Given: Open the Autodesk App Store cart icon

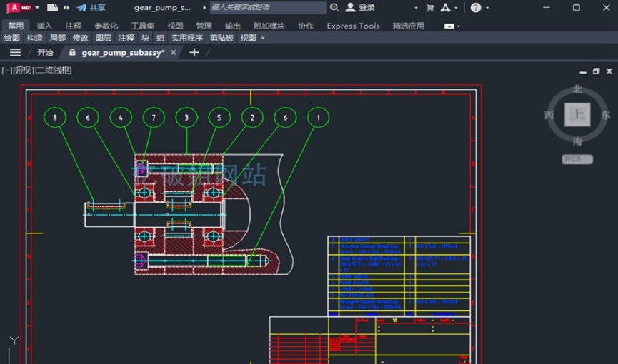Looking at the screenshot, I should pyautogui.click(x=430, y=7).
